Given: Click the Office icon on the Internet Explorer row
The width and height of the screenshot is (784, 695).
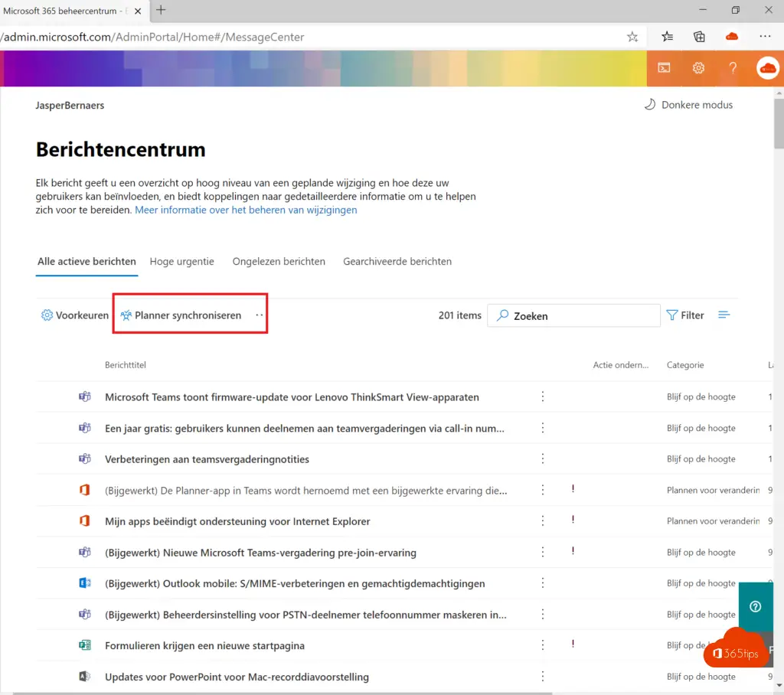Looking at the screenshot, I should pyautogui.click(x=84, y=520).
